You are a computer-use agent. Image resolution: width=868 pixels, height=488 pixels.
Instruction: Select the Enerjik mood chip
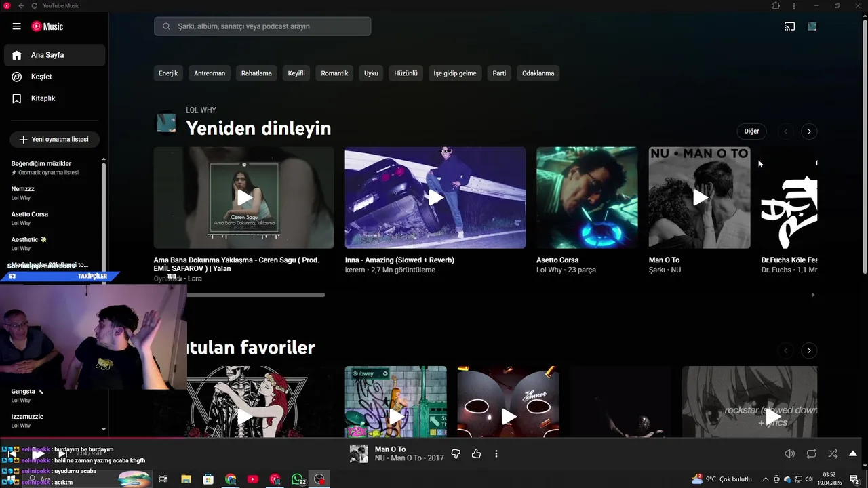[x=168, y=73]
